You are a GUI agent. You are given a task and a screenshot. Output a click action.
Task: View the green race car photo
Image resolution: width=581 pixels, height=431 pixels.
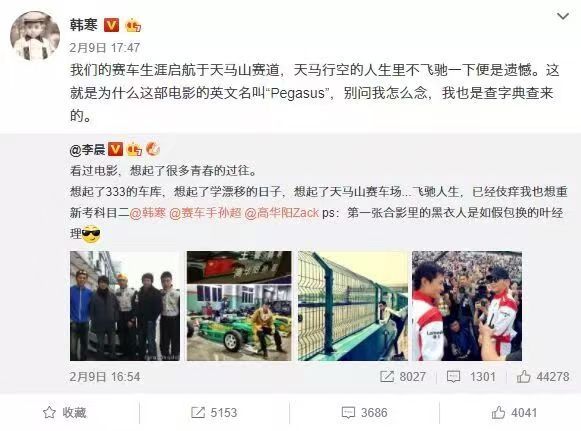click(x=239, y=306)
